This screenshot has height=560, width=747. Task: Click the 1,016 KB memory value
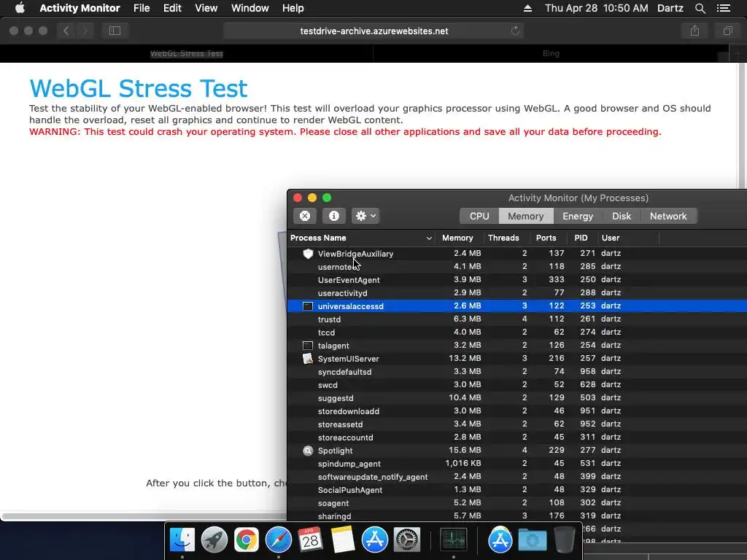tap(463, 463)
